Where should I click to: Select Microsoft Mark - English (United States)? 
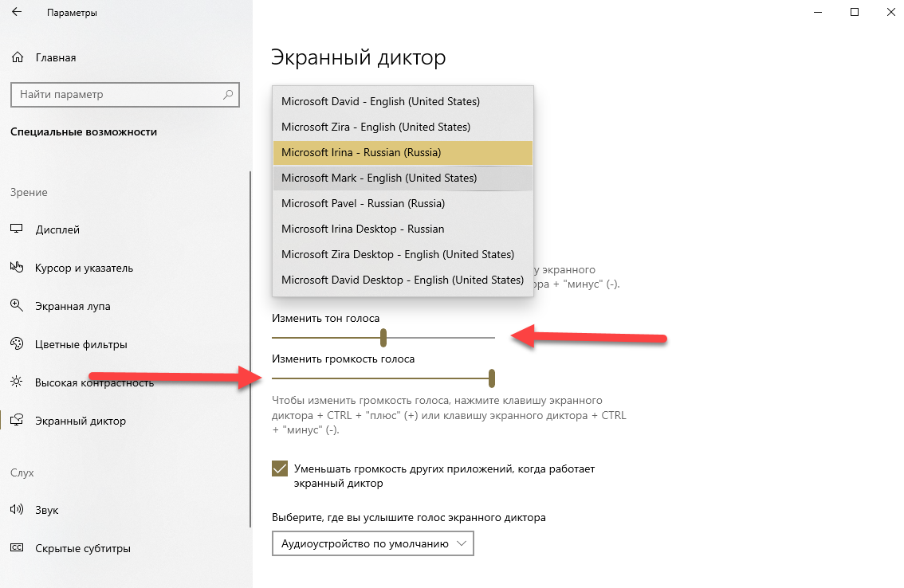(x=403, y=178)
